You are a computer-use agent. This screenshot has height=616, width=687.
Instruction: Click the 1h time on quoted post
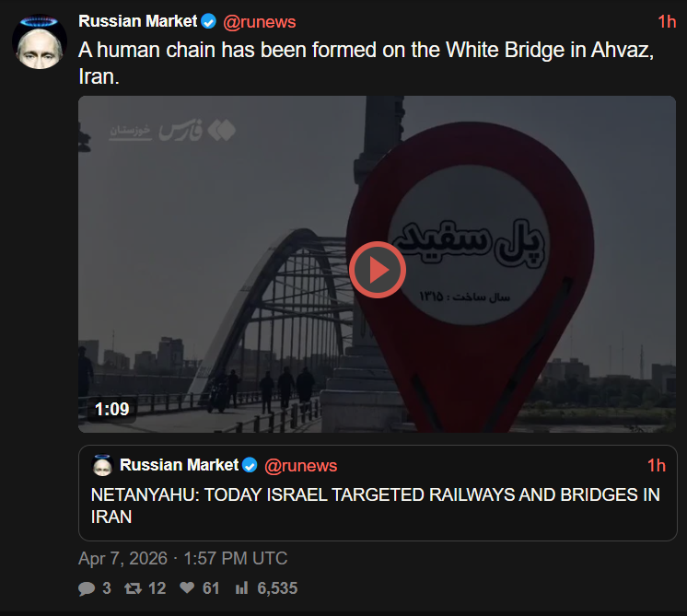click(657, 465)
